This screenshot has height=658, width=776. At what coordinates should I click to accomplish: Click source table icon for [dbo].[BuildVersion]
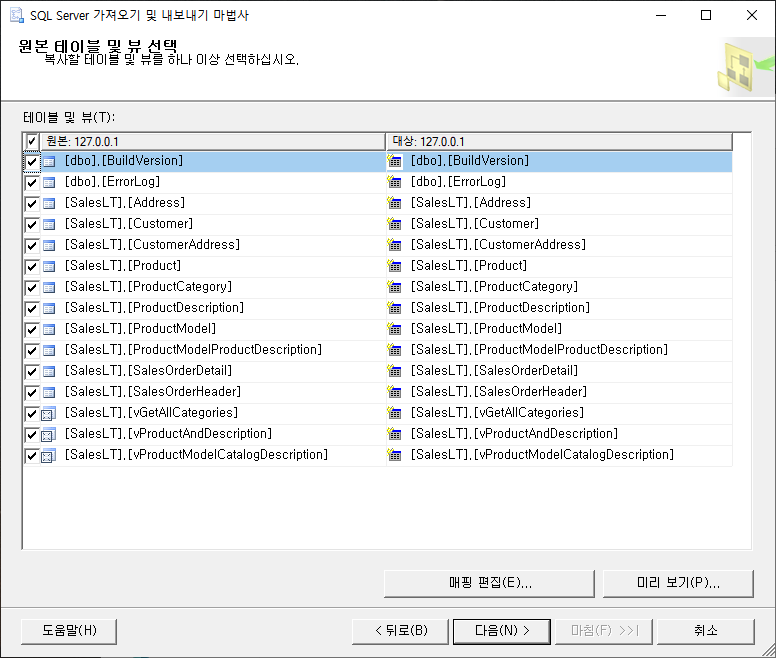click(49, 161)
